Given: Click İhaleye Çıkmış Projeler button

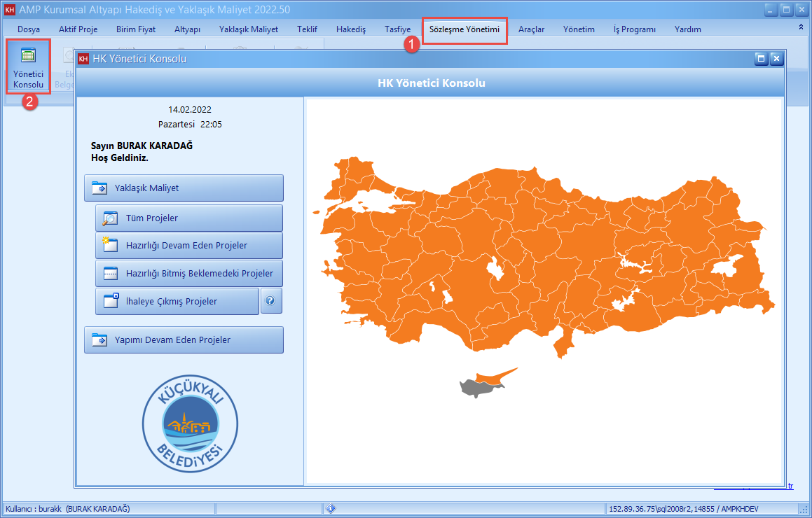Looking at the screenshot, I should click(x=177, y=302).
